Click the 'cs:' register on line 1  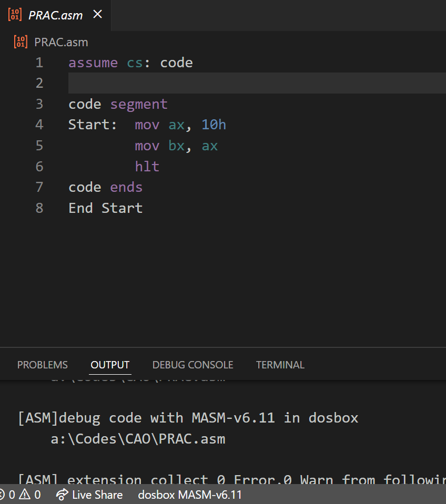point(139,63)
